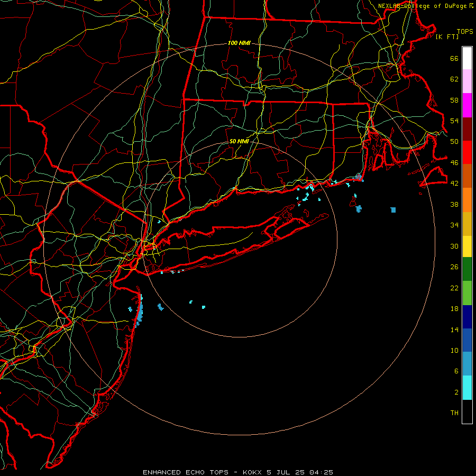Click the 10 legend value
Viewport: 476px width, 476px height.
coord(454,350)
